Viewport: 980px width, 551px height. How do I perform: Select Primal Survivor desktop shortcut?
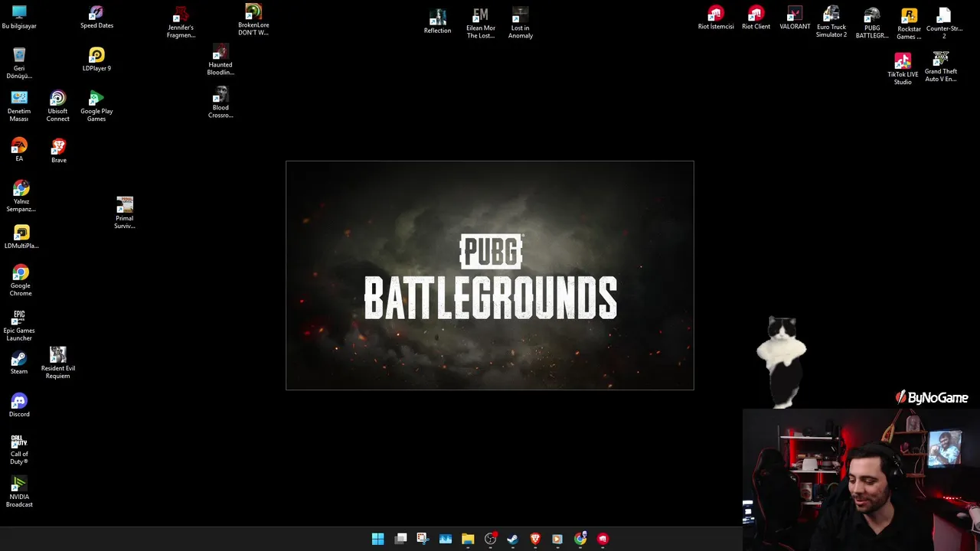(x=125, y=213)
